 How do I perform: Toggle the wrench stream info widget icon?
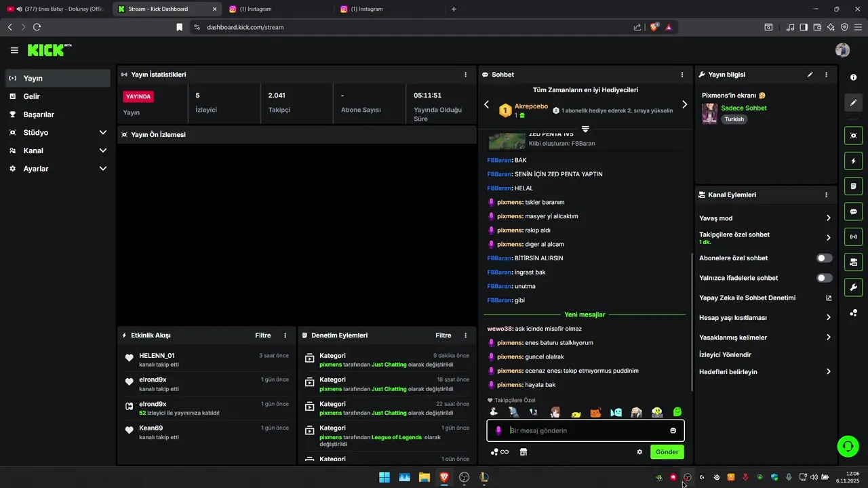point(853,287)
